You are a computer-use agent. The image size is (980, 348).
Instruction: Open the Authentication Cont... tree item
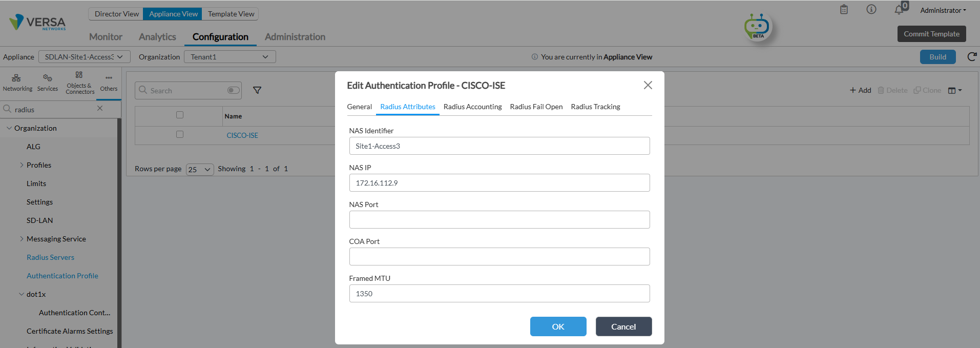(x=74, y=313)
